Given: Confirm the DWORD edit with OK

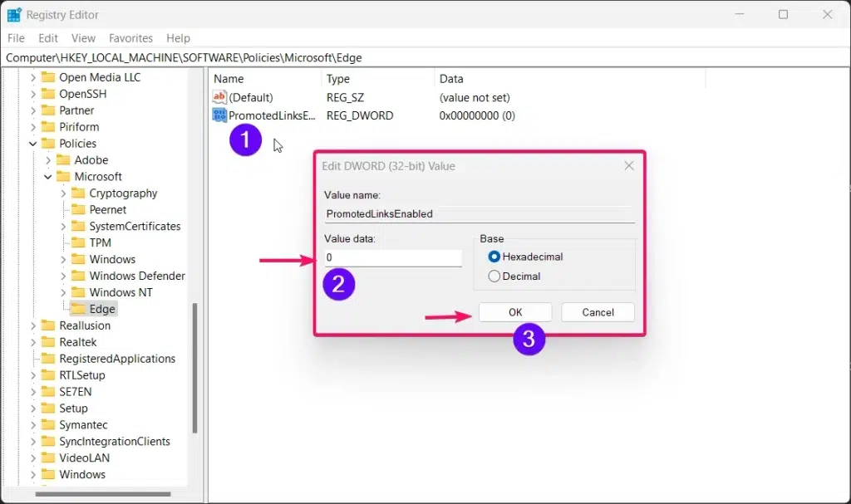Looking at the screenshot, I should (515, 312).
